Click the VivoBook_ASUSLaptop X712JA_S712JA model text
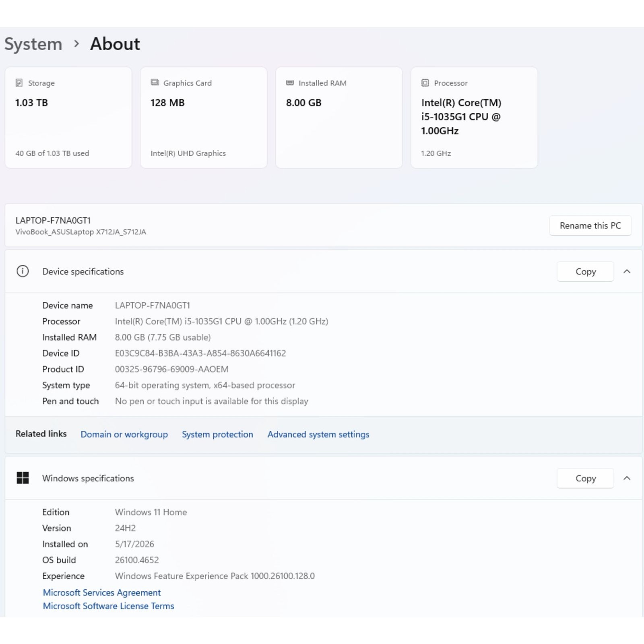644x644 pixels. (x=80, y=232)
